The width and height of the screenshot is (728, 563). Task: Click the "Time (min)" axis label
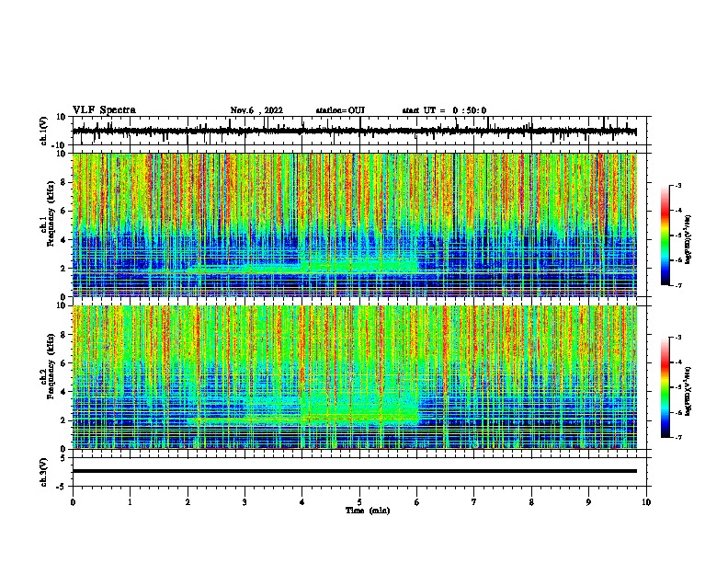[x=368, y=511]
